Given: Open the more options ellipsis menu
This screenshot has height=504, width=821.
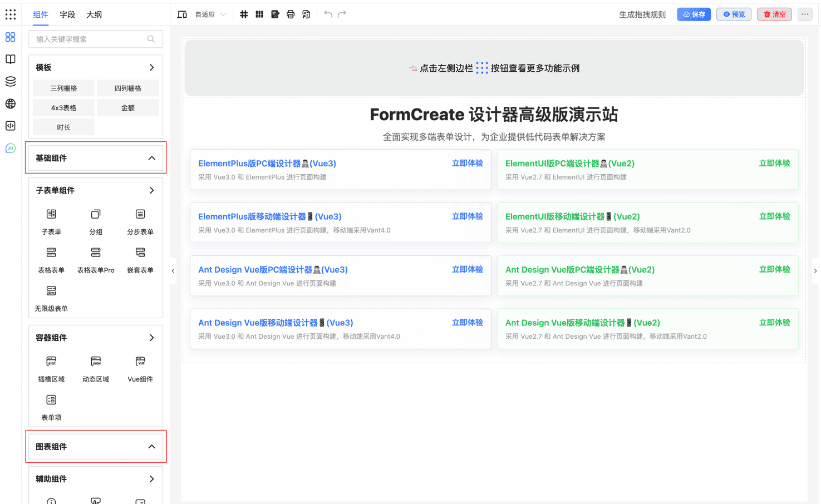Looking at the screenshot, I should click(805, 14).
